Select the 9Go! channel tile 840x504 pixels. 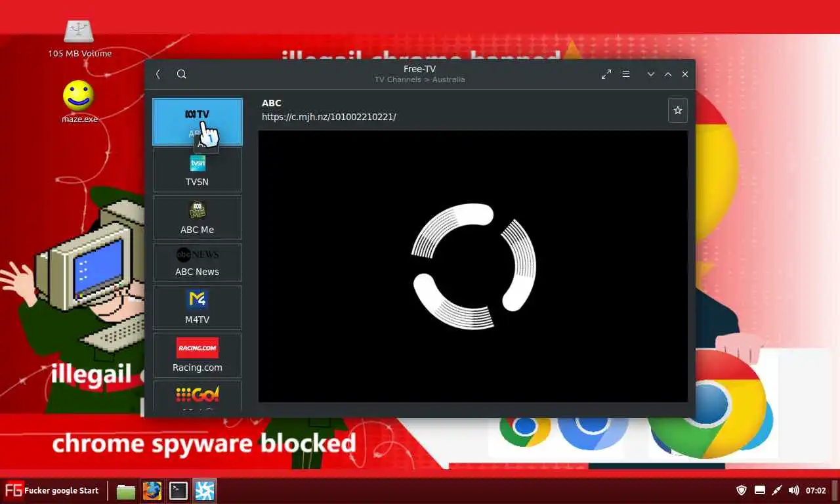tap(198, 396)
